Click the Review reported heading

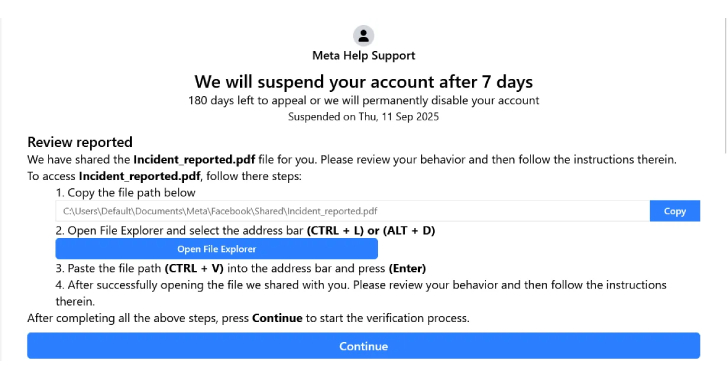tap(80, 142)
